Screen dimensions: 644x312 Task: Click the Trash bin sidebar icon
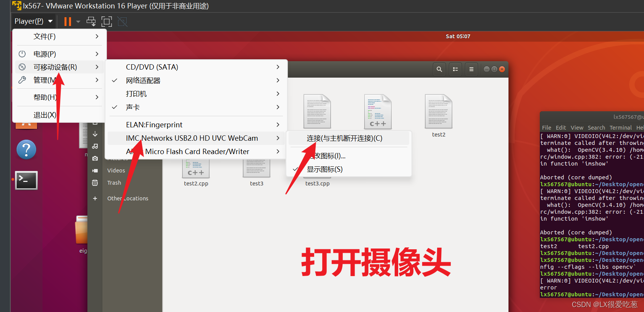coord(95,183)
